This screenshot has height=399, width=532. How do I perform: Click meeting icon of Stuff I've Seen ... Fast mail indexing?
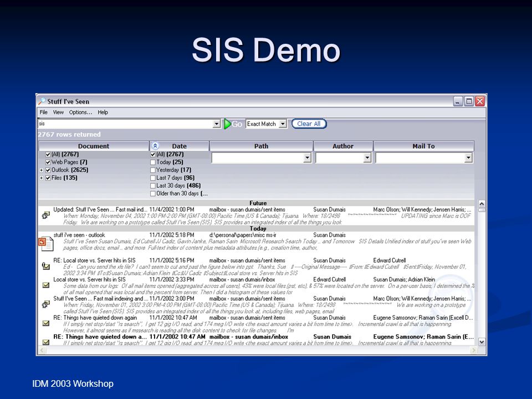click(46, 304)
